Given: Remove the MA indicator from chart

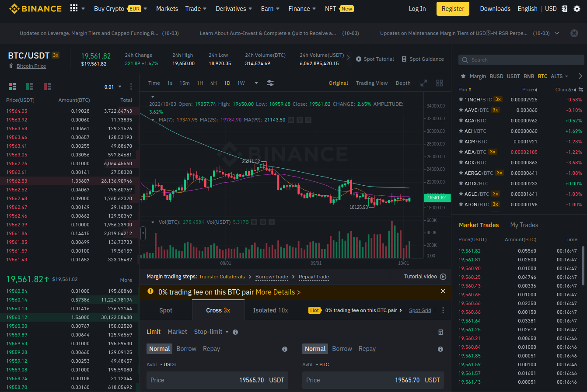Looking at the screenshot, I should 308,120.
